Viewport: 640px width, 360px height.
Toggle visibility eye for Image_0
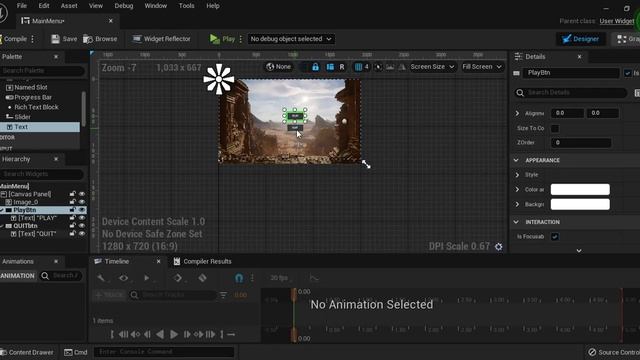[82, 202]
